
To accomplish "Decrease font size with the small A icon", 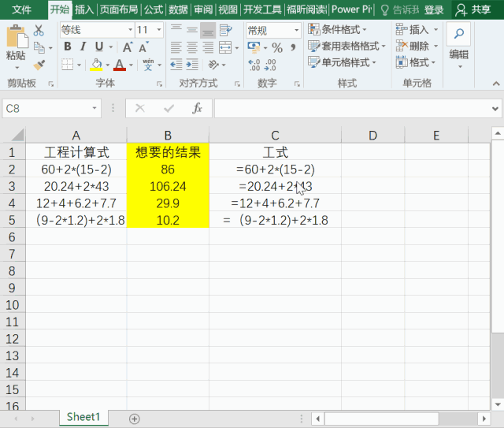I will [143, 47].
